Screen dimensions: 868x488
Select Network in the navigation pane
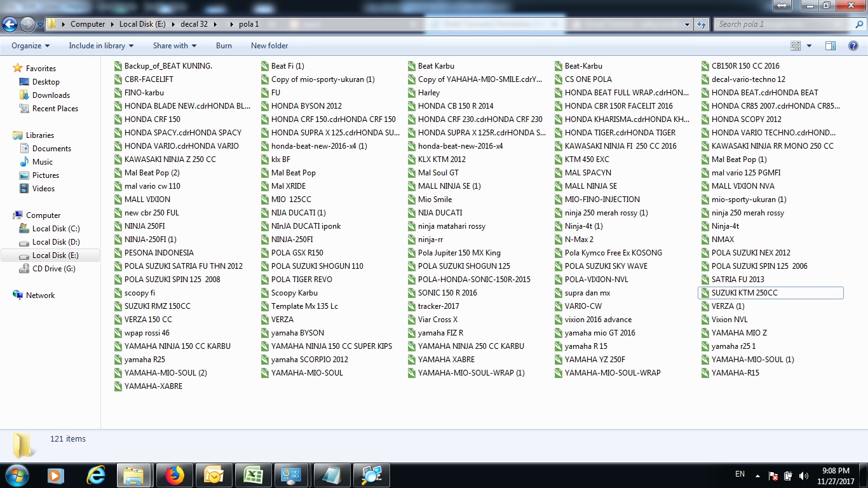click(40, 295)
